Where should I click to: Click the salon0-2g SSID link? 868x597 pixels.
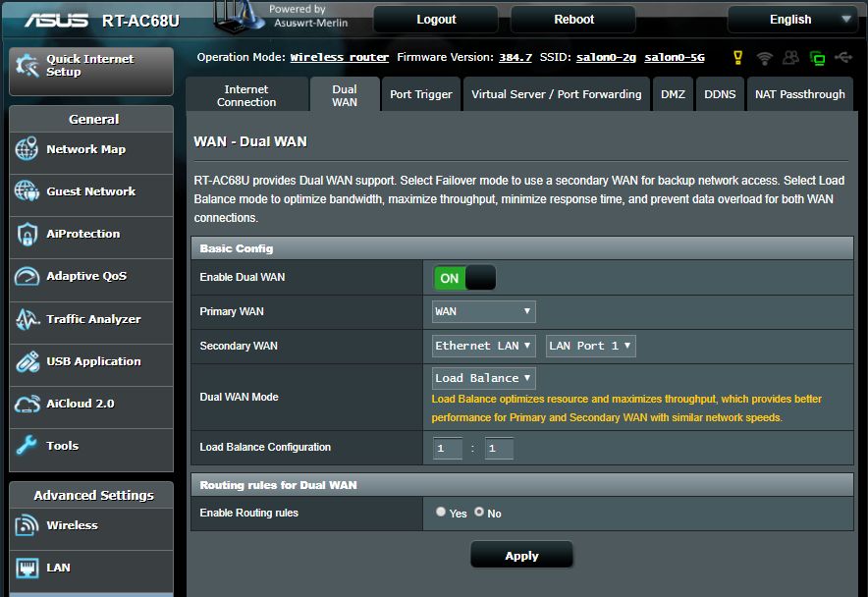point(606,57)
